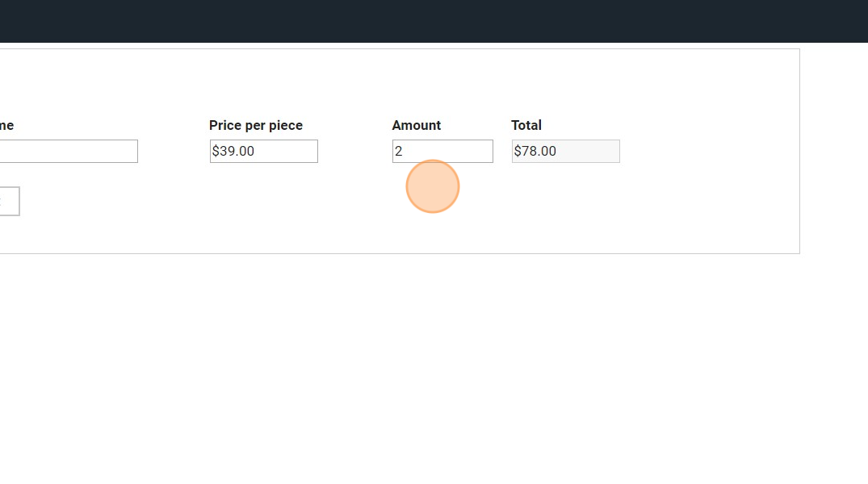868x484 pixels.
Task: Click the cut-off Name label at left
Action: pyautogui.click(x=6, y=125)
